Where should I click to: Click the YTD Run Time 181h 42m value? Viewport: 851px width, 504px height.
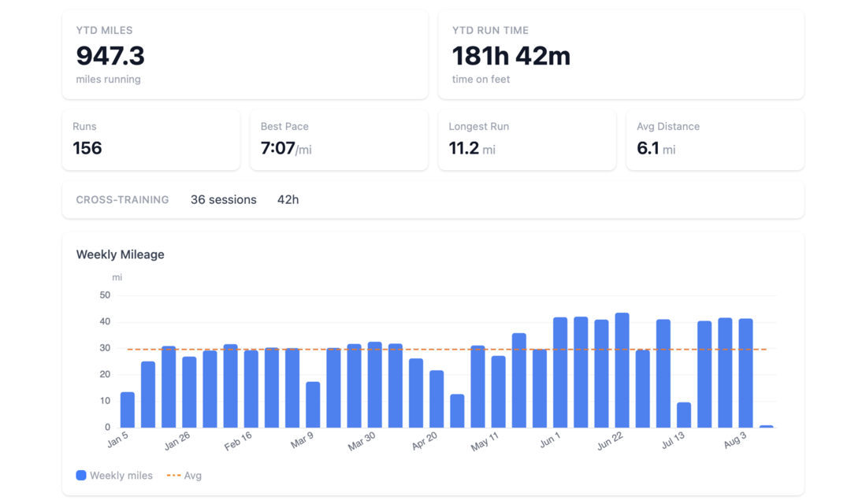pyautogui.click(x=511, y=56)
